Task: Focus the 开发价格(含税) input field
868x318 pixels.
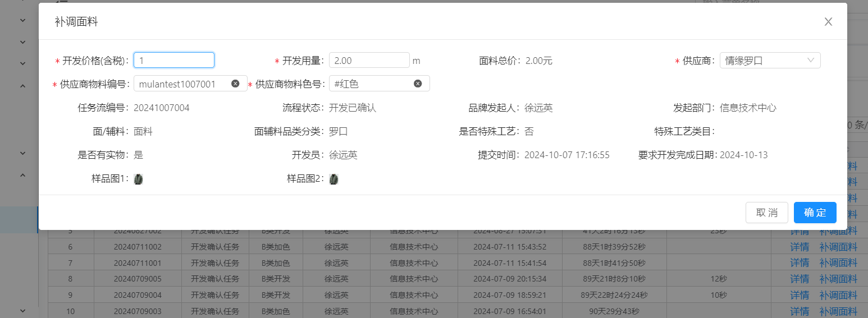Action: (x=173, y=61)
